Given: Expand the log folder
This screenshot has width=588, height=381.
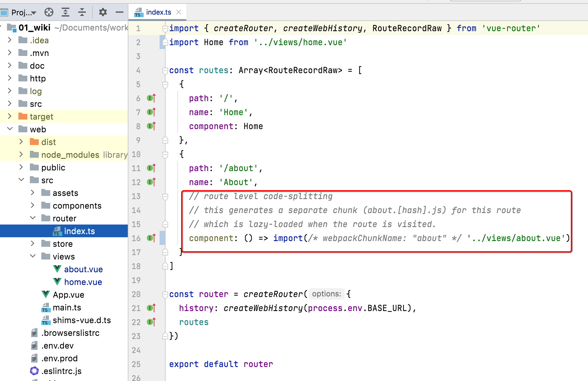Looking at the screenshot, I should (10, 91).
